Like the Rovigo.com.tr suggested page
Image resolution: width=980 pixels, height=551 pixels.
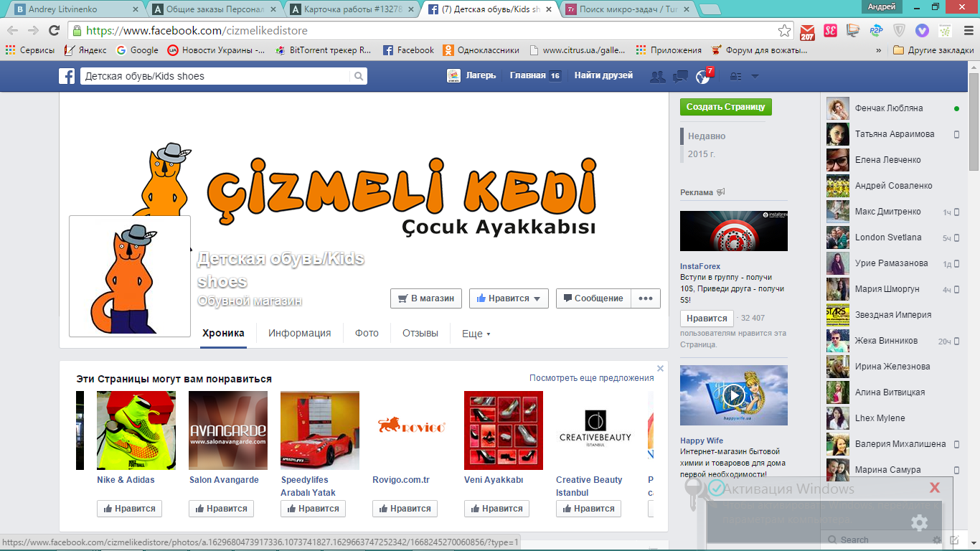coord(405,509)
